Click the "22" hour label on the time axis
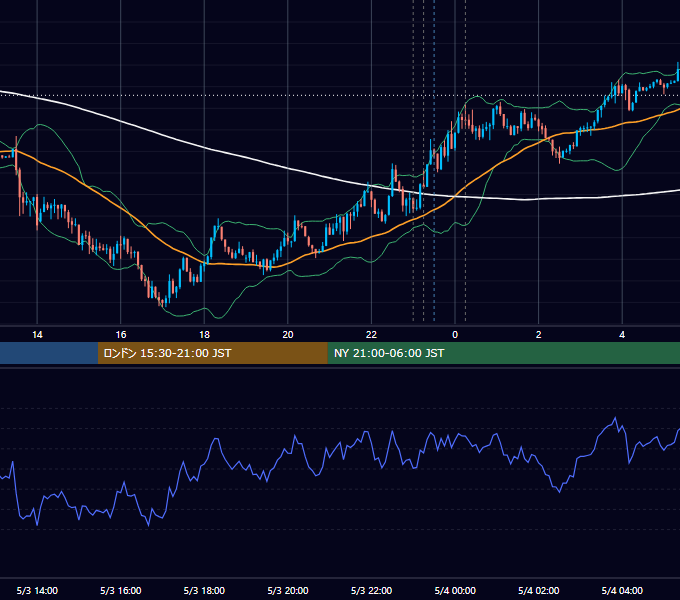The image size is (680, 600). [x=372, y=335]
